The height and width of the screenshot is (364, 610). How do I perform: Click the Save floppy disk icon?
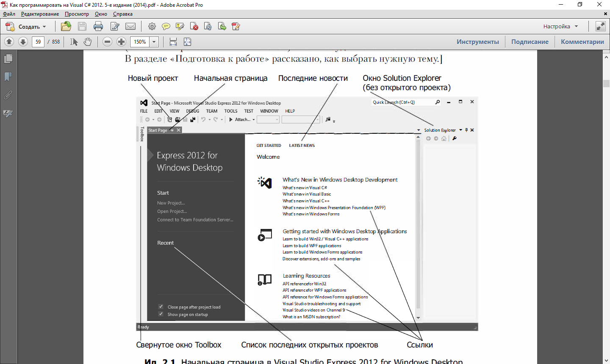(x=82, y=26)
